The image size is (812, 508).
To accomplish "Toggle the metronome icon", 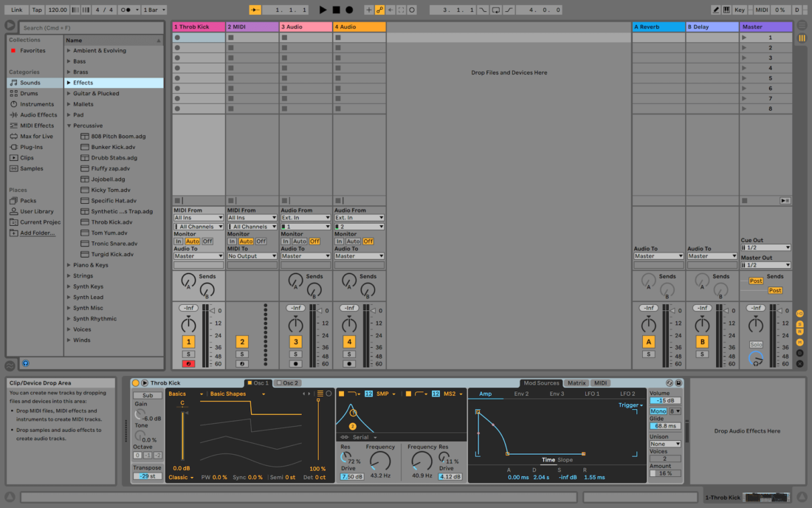I will [x=125, y=10].
